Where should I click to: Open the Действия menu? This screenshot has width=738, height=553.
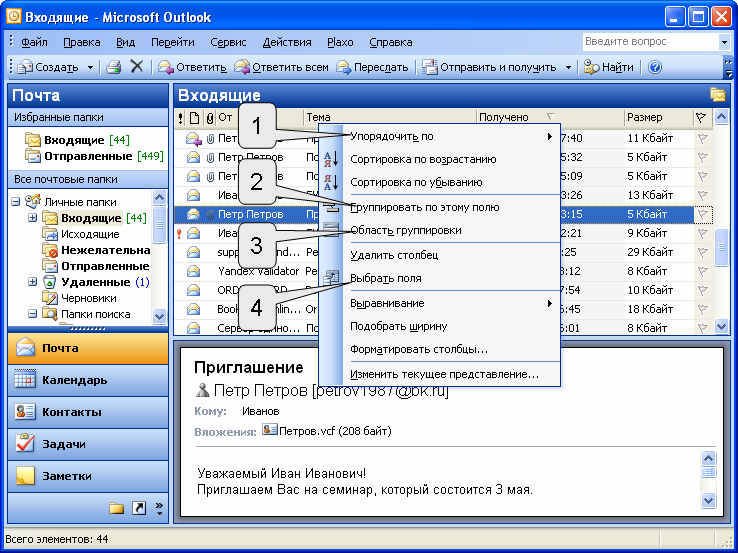(287, 42)
